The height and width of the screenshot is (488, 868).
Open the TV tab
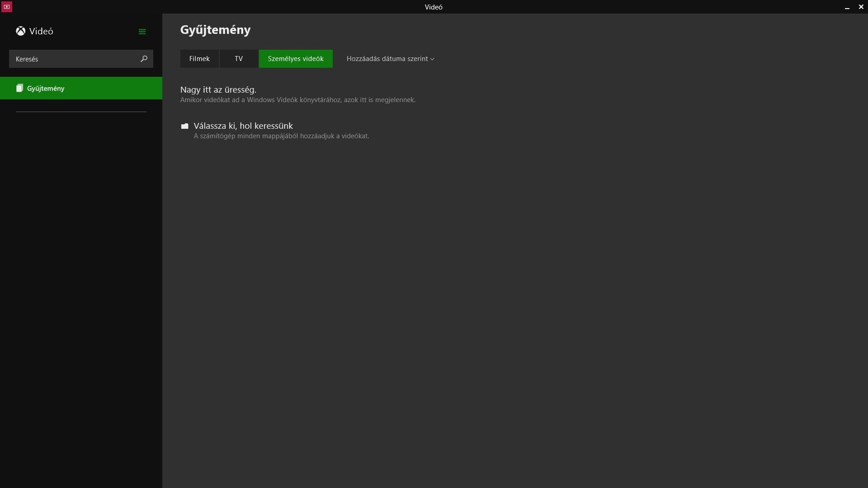coord(239,59)
